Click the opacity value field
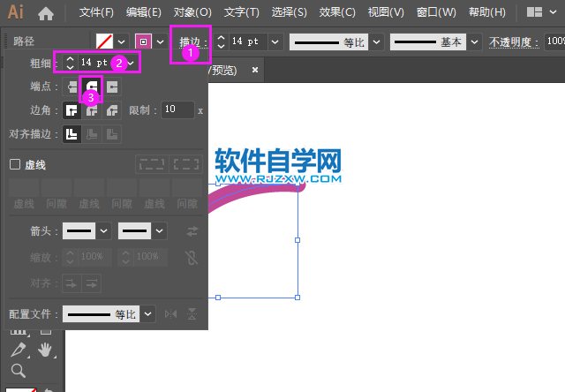565x392 pixels. point(555,41)
